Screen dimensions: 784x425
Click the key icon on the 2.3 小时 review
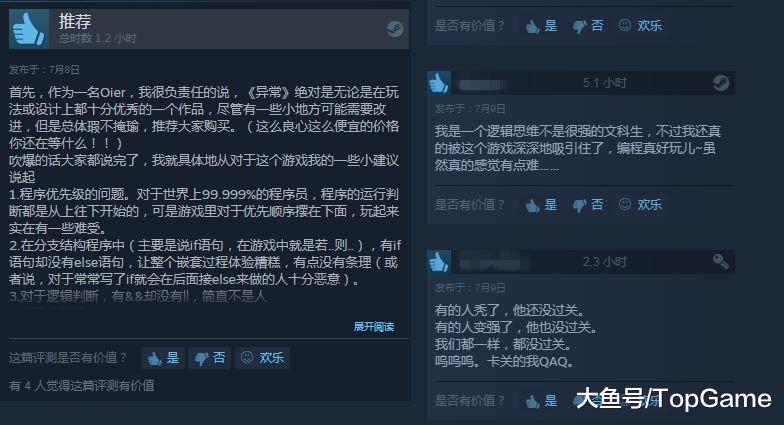point(721,261)
